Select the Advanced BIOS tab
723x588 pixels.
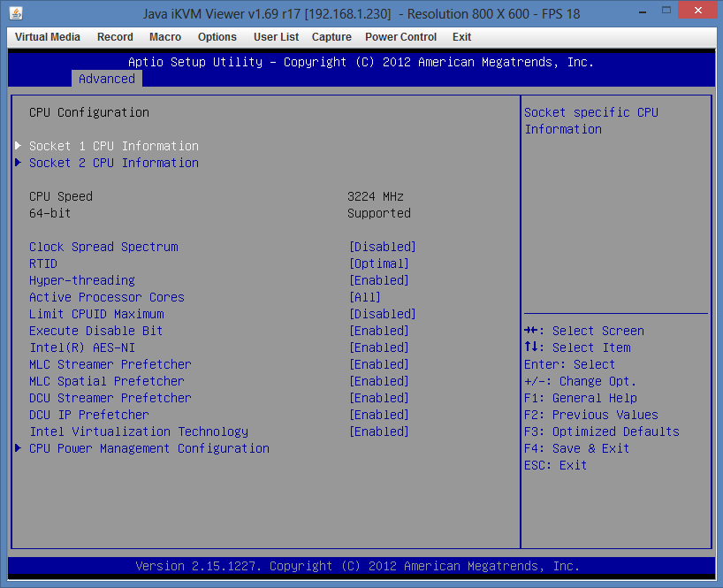106,79
